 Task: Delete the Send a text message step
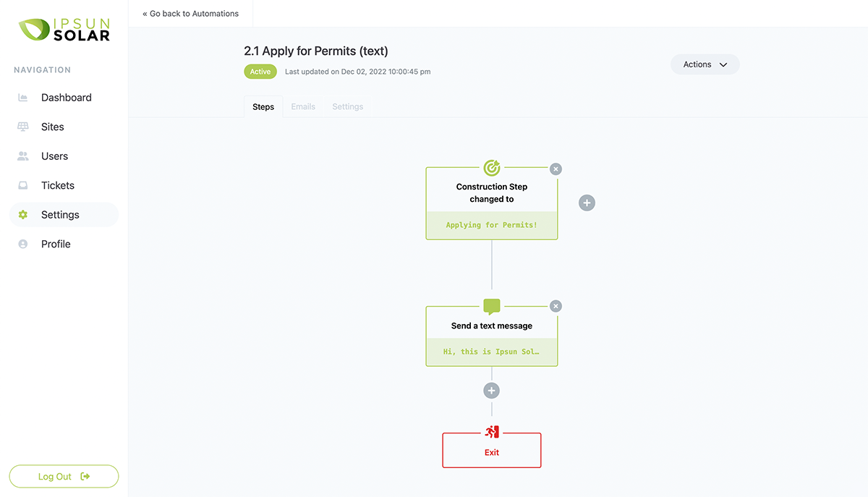(556, 306)
